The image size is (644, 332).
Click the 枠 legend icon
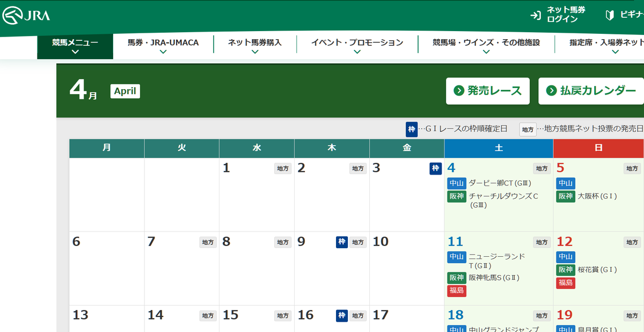click(x=412, y=129)
